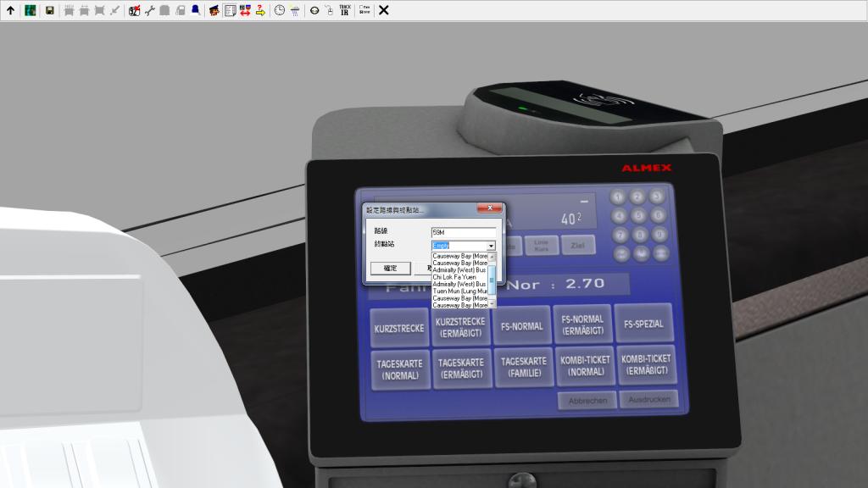Screen dimensions: 868x488
Task: Choose Chi Lok Fa Yuen from the list
Action: [x=459, y=277]
